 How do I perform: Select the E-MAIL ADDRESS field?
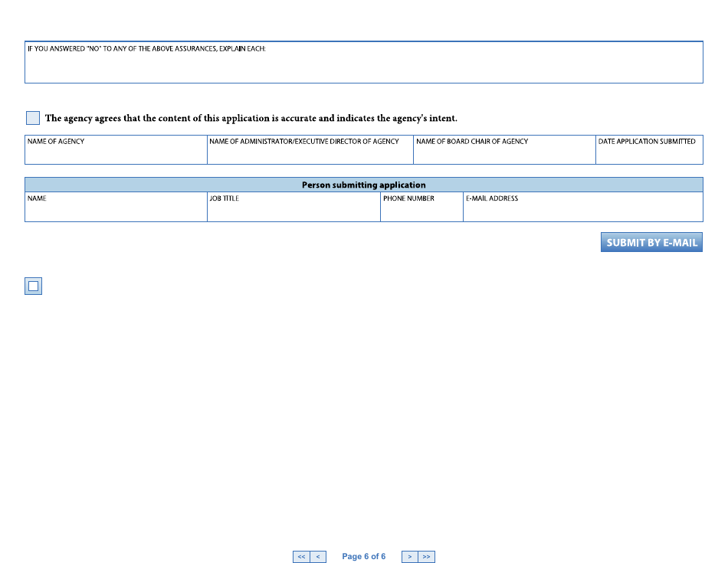582,210
